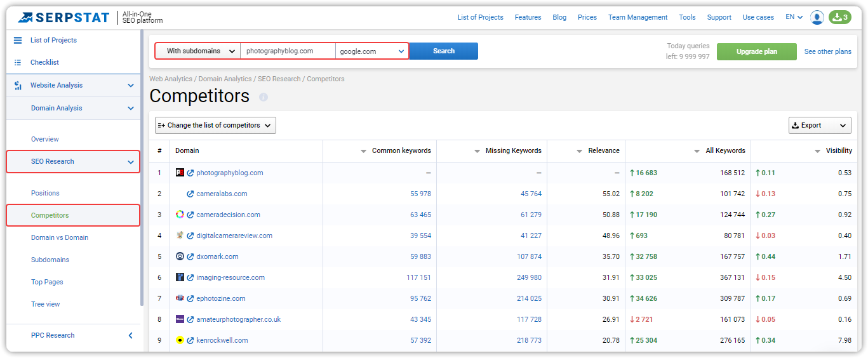Click common keywords value 117 151
The width and height of the screenshot is (868, 358).
click(418, 277)
